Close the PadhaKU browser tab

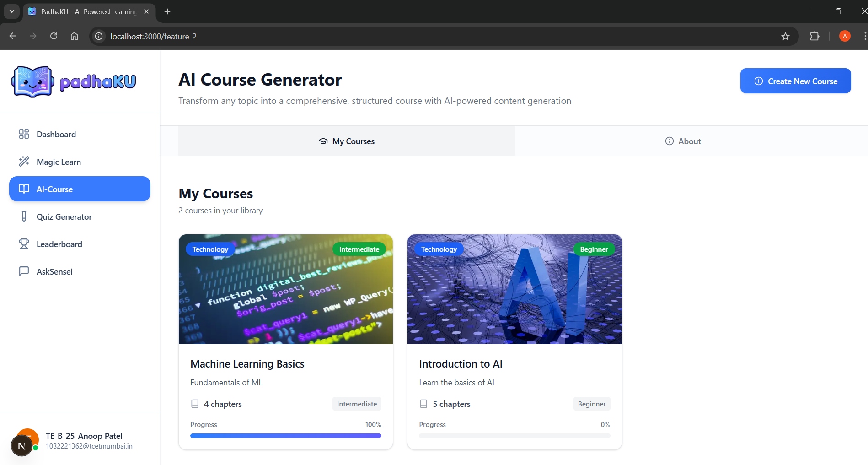pyautogui.click(x=146, y=11)
